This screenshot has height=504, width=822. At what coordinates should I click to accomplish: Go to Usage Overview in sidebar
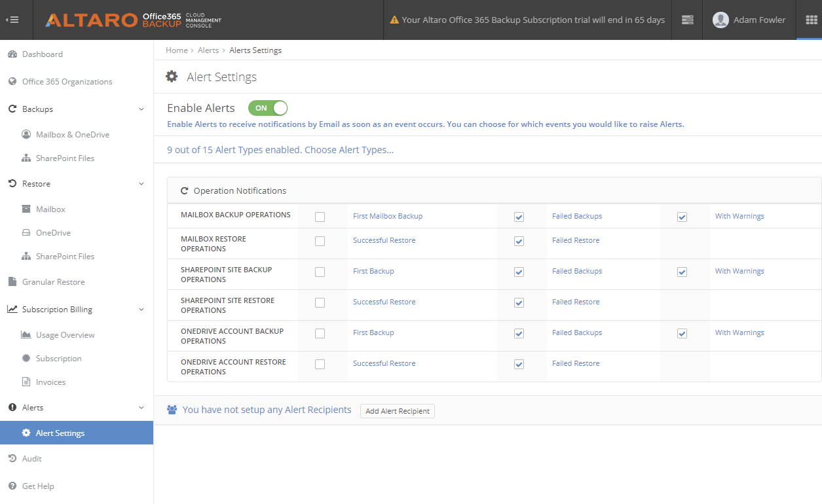coord(65,335)
